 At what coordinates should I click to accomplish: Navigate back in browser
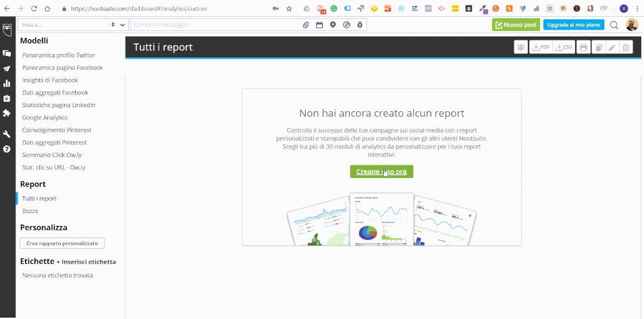pyautogui.click(x=7, y=8)
